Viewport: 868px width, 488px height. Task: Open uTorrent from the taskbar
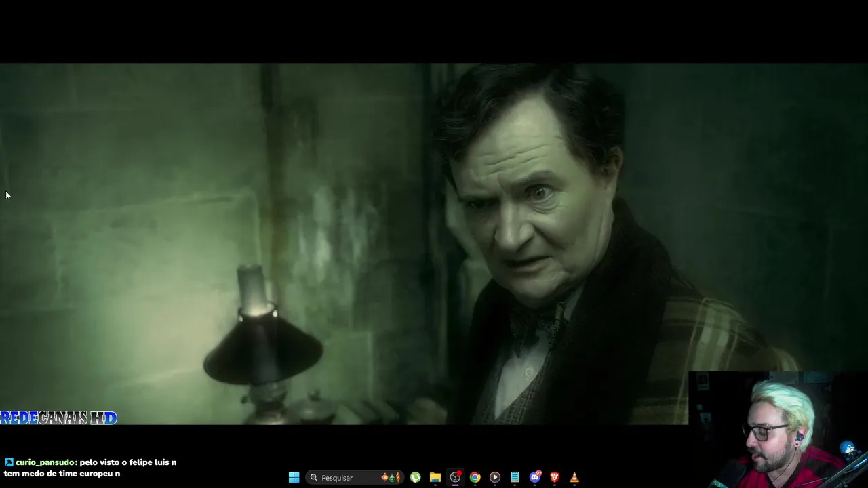point(415,478)
